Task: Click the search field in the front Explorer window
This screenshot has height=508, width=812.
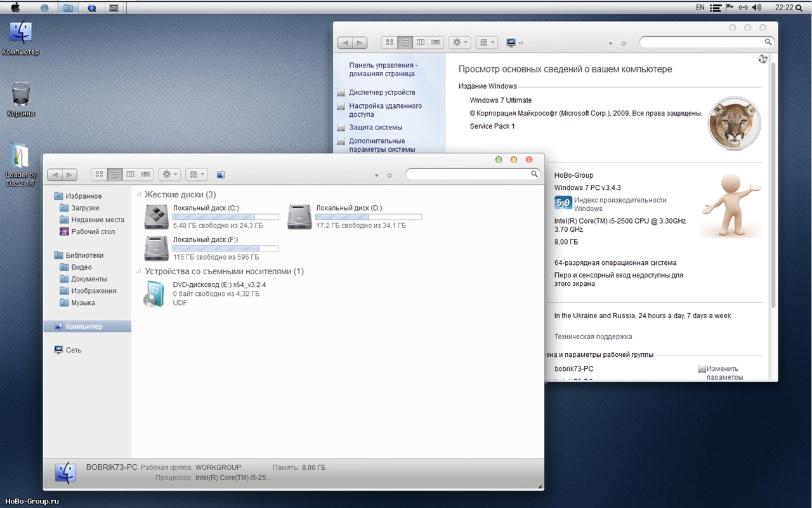Action: pyautogui.click(x=469, y=174)
